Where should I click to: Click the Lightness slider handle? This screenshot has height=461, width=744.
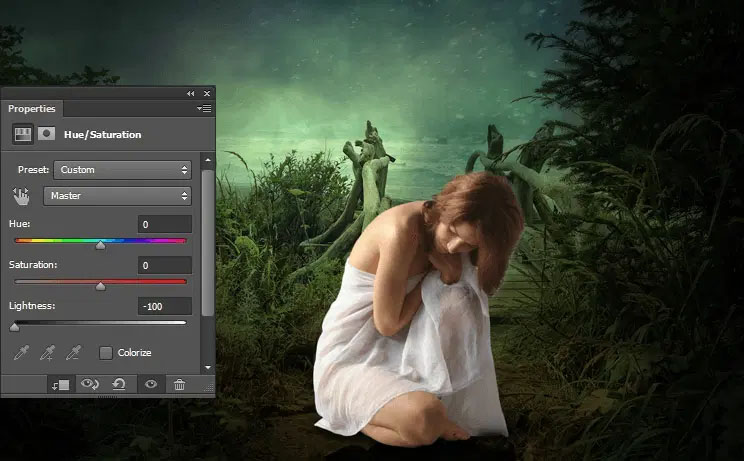[x=15, y=327]
